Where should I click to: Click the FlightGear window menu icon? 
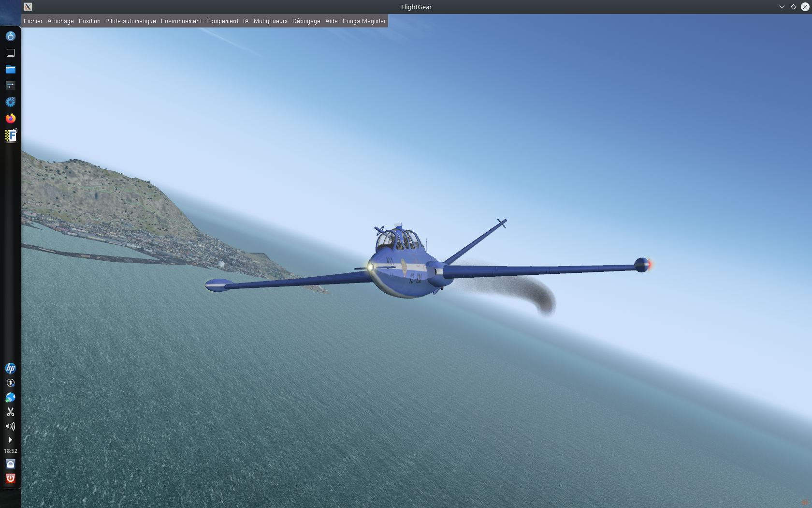coord(28,7)
